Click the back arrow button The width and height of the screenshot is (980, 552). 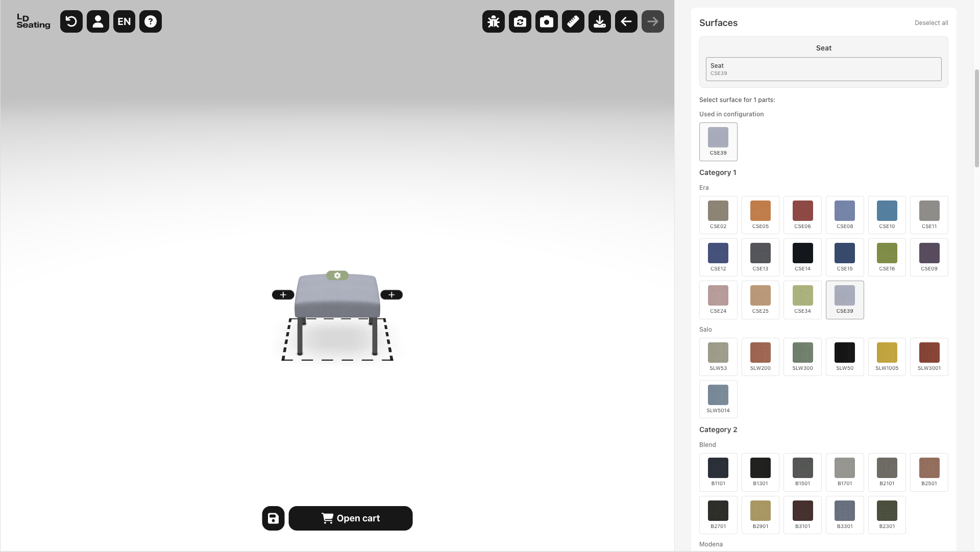pyautogui.click(x=626, y=21)
